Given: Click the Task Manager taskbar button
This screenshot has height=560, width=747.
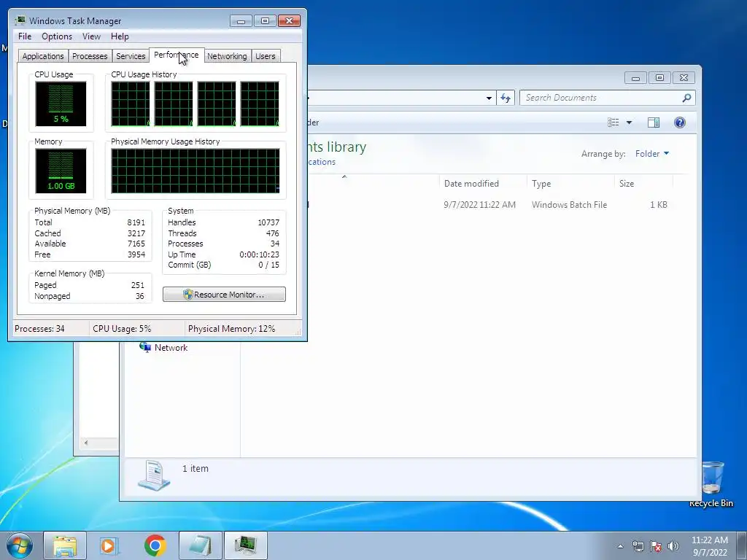Looking at the screenshot, I should tap(245, 545).
